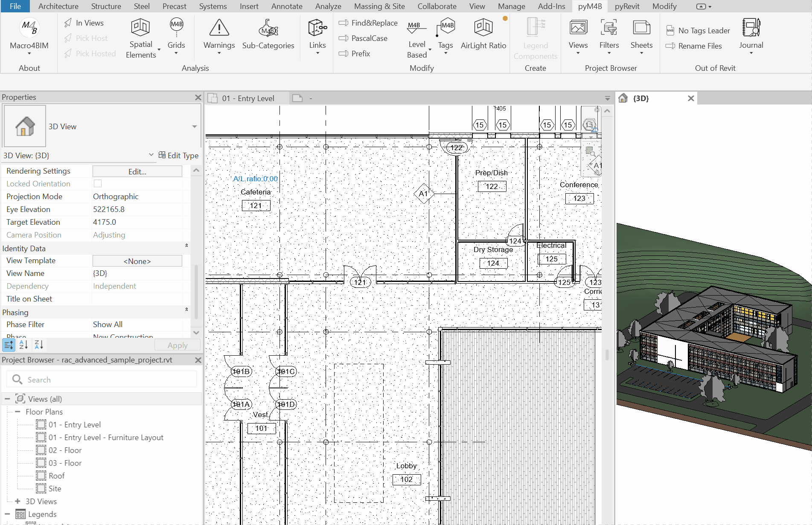The image size is (812, 525).
Task: Toggle Locked Orientation checkbox
Action: [x=98, y=183]
